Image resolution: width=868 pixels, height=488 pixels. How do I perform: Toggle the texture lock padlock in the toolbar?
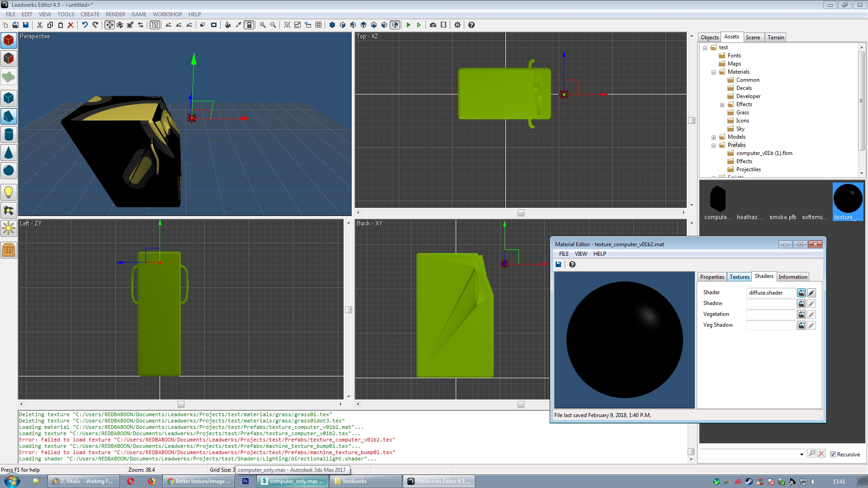tap(249, 25)
